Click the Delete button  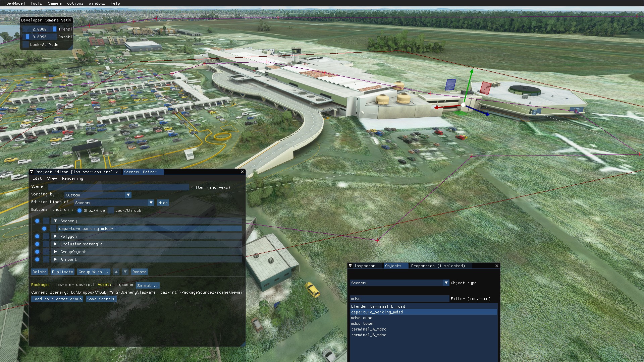tap(40, 272)
